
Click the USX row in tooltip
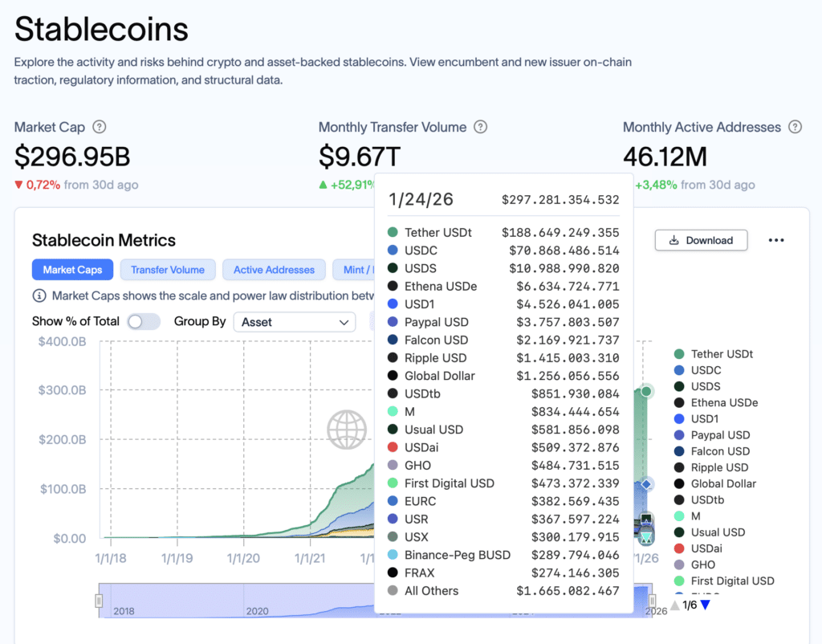pos(503,537)
